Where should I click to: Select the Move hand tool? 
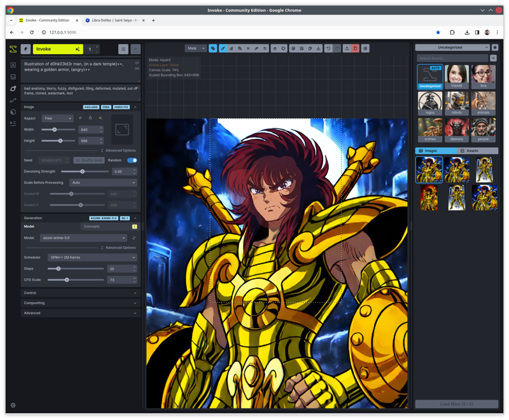pyautogui.click(x=275, y=48)
